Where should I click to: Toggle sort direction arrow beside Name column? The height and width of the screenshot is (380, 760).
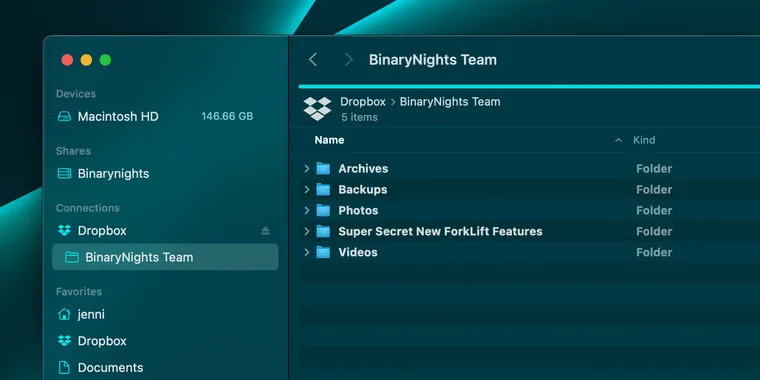pyautogui.click(x=618, y=140)
